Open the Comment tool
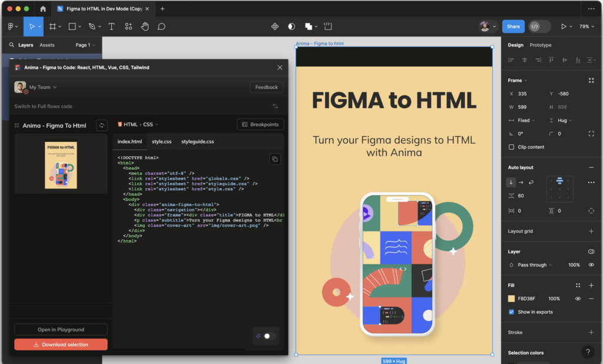The width and height of the screenshot is (603, 364). (161, 27)
